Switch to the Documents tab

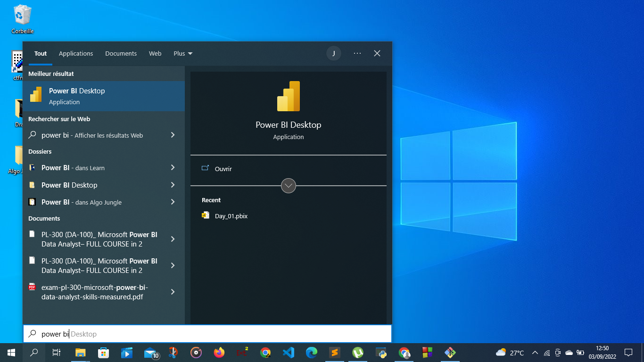tap(121, 53)
